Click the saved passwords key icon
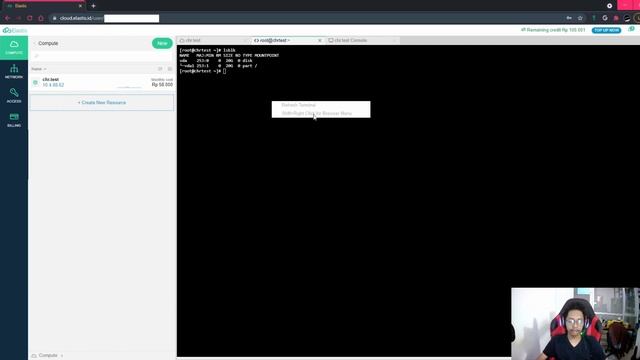The height and width of the screenshot is (360, 640). [569, 18]
